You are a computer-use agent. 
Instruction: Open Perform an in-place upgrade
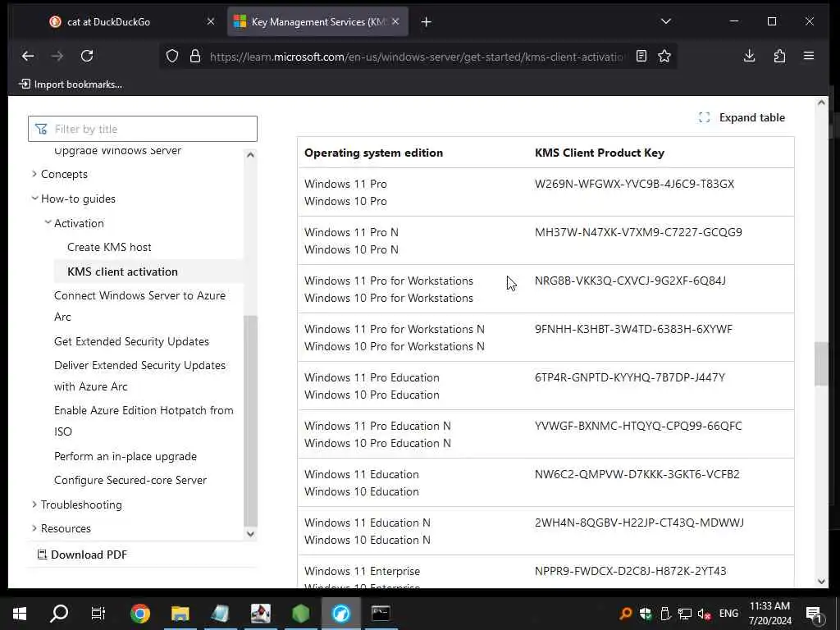coord(126,456)
